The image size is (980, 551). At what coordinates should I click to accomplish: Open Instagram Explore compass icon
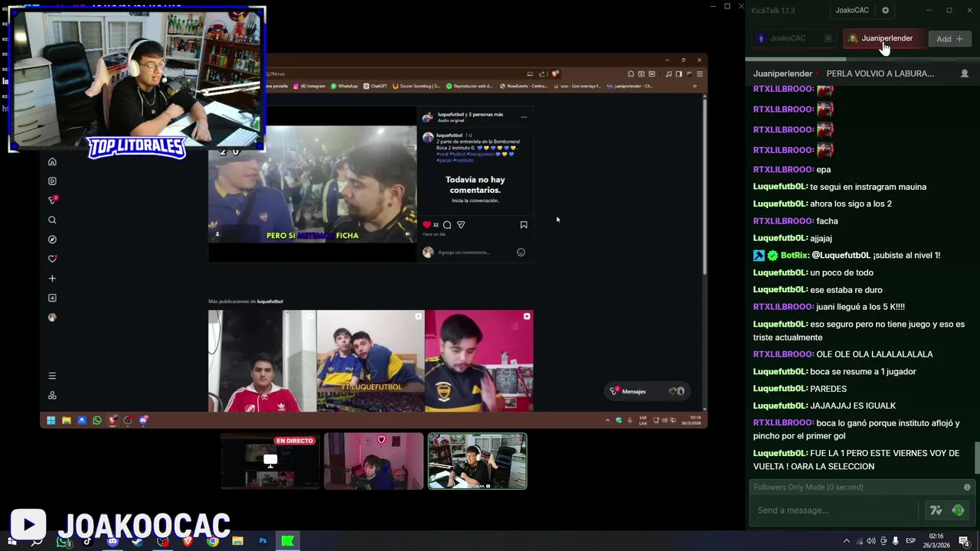click(x=52, y=240)
